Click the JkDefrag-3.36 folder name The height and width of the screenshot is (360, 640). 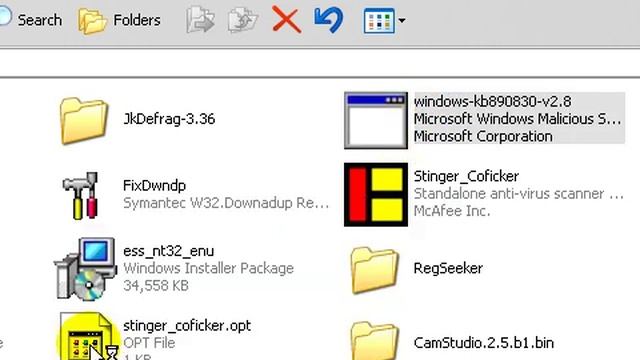click(x=169, y=119)
